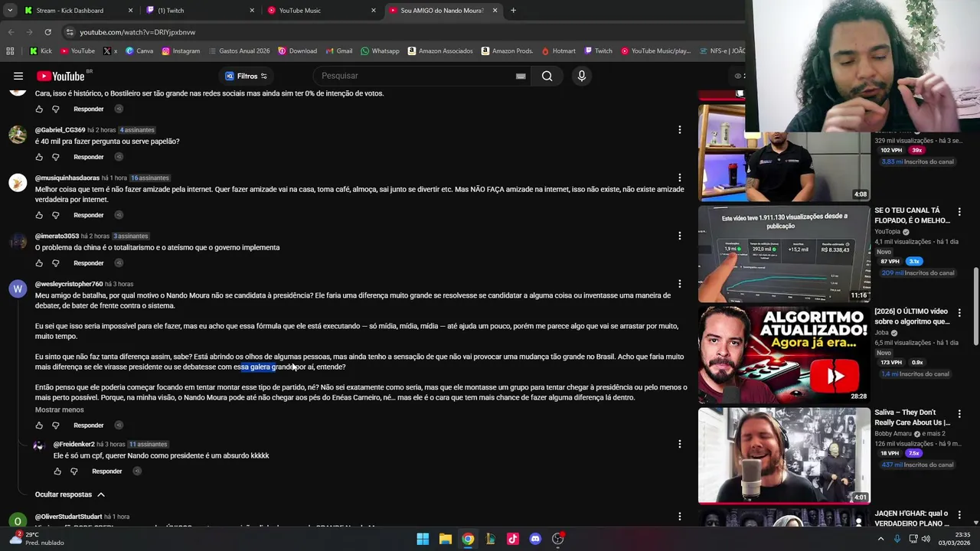
Task: Like the reply by @Freidenker2
Action: [57, 471]
